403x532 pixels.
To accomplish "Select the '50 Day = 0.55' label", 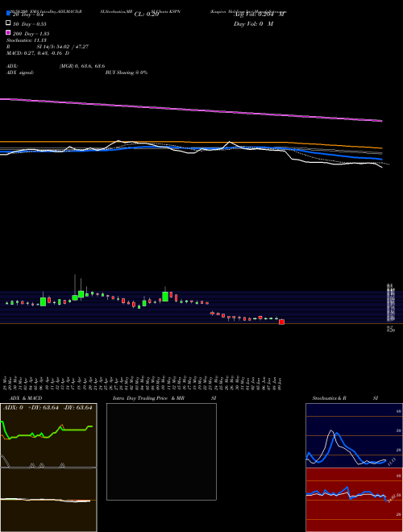I will pos(30,24).
